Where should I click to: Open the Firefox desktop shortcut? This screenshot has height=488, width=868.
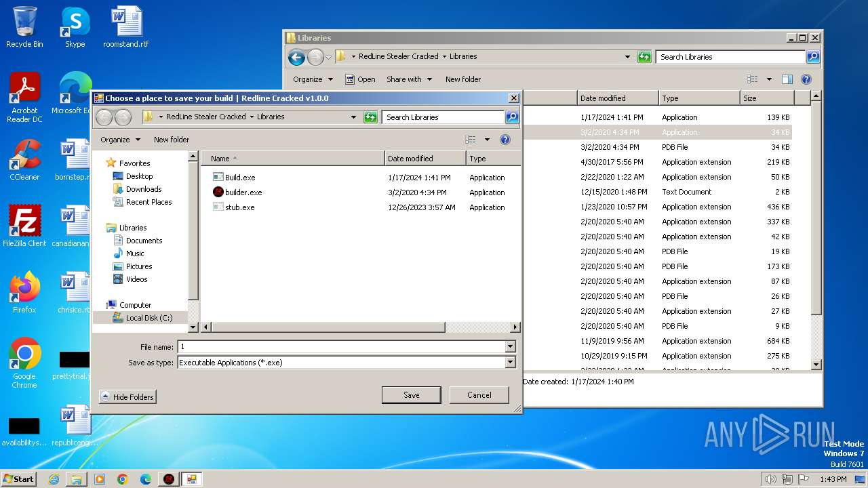coord(24,292)
